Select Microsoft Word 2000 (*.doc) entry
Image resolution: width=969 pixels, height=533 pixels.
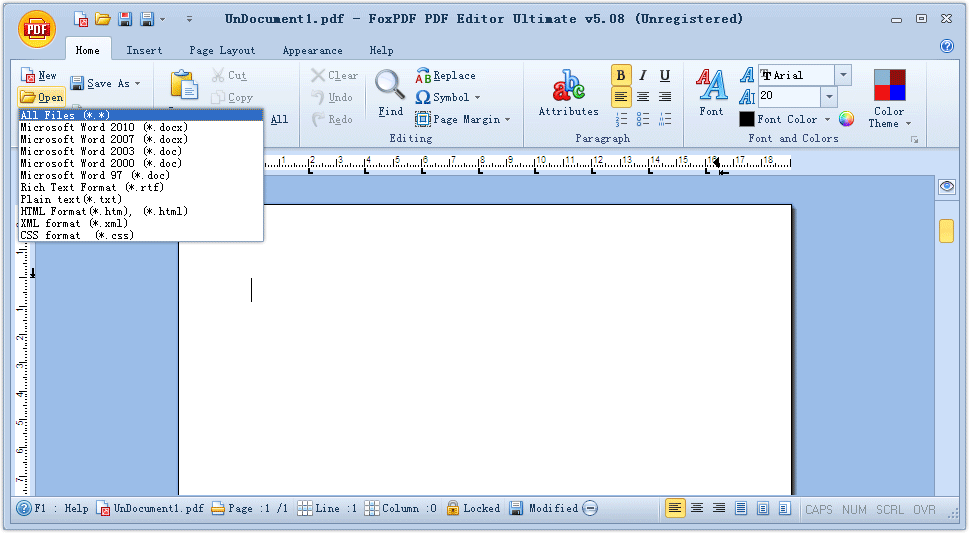(141, 163)
